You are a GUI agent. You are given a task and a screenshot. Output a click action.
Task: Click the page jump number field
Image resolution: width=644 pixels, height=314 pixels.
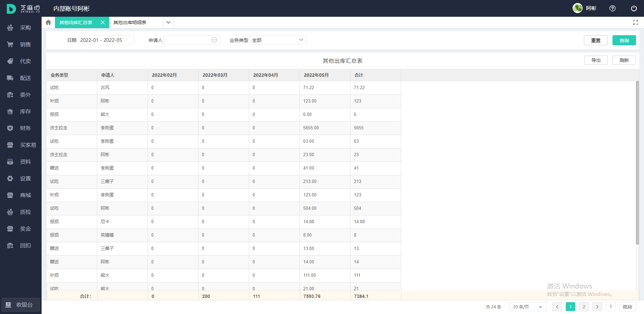click(611, 307)
